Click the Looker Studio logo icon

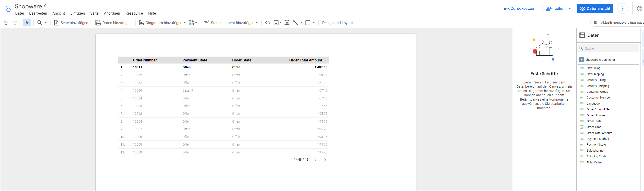8,9
